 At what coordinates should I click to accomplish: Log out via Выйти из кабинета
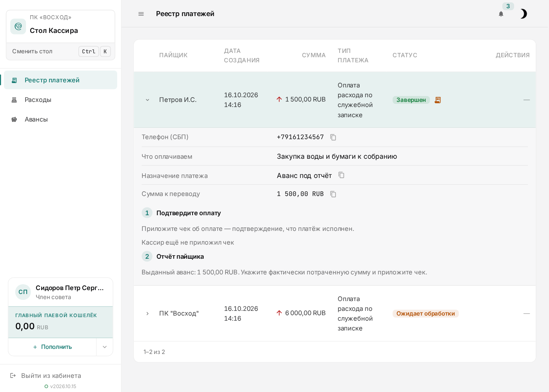click(x=45, y=376)
